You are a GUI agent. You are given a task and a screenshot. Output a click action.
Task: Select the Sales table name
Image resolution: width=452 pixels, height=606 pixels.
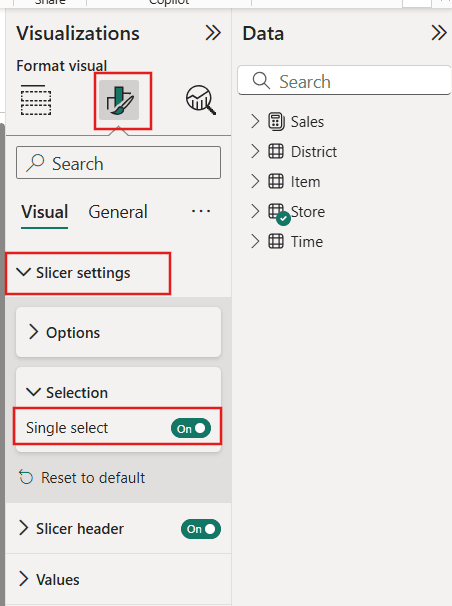pyautogui.click(x=308, y=122)
